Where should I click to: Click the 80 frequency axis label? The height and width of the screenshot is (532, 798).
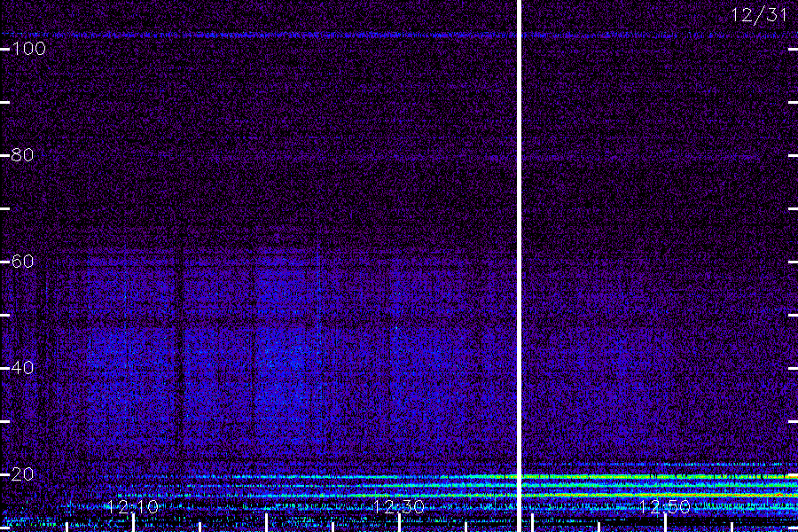tap(22, 155)
